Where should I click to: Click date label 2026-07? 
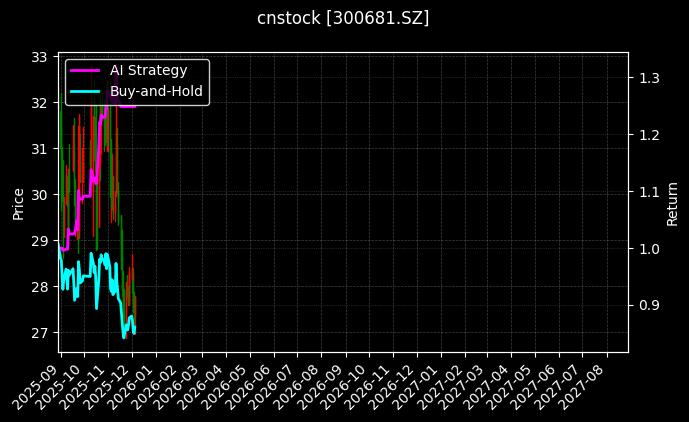[x=272, y=386]
